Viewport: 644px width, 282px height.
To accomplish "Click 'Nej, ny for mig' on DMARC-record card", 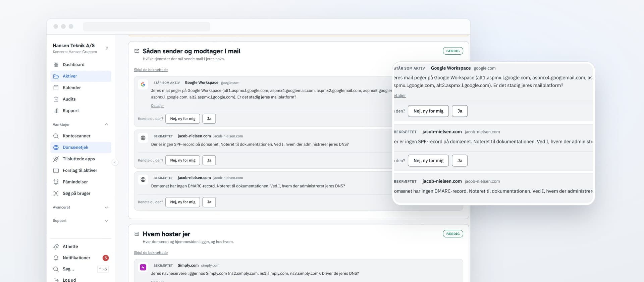I will (183, 202).
